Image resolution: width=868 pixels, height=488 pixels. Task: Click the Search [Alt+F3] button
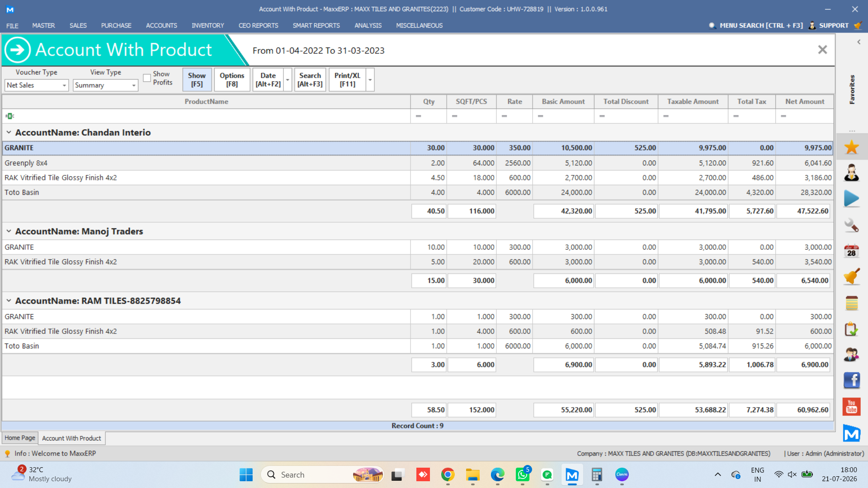[x=310, y=80]
